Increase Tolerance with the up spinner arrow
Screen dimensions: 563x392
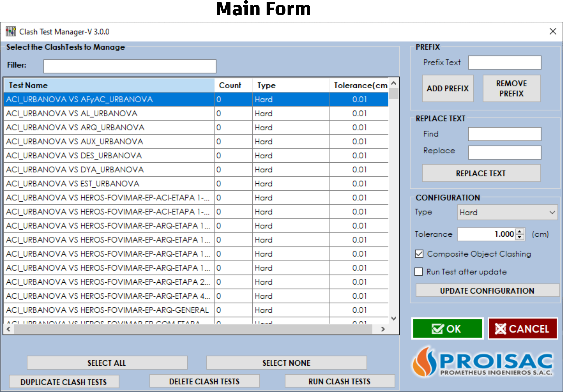(519, 231)
